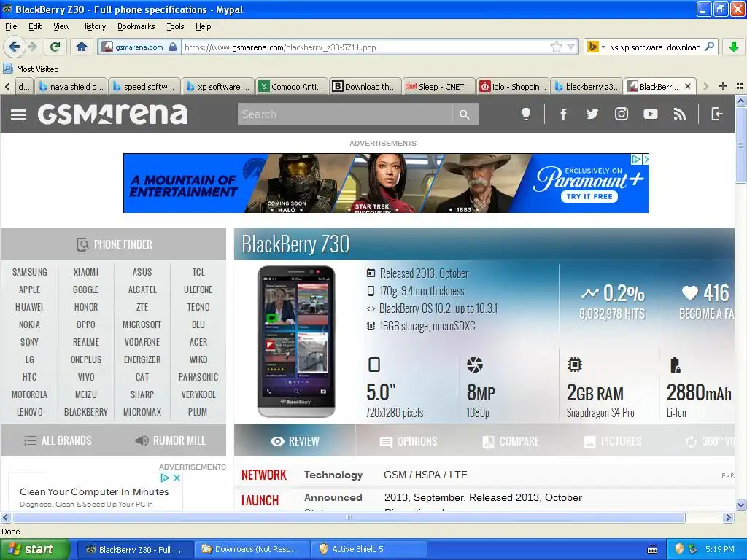Close the current BlackBerr... tab
Screen dimensions: 747x560
[x=687, y=86]
